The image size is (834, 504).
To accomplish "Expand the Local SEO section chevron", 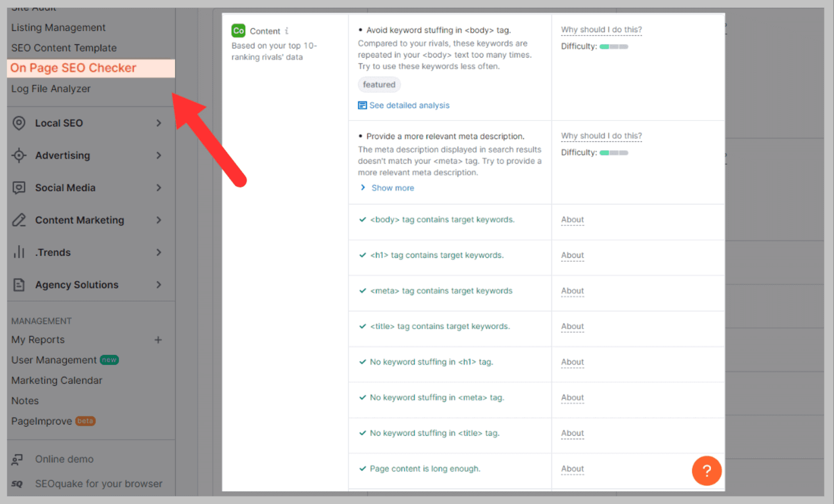I will 159,123.
